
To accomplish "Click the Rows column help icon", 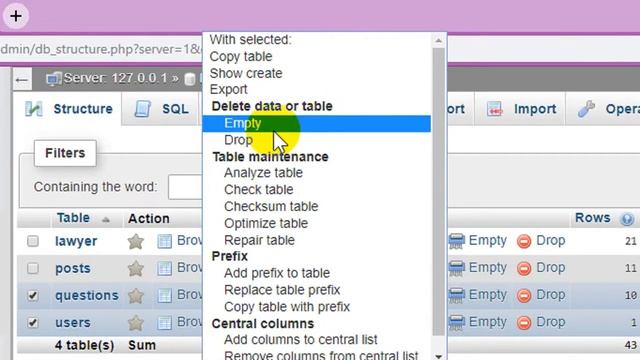I will [627, 219].
